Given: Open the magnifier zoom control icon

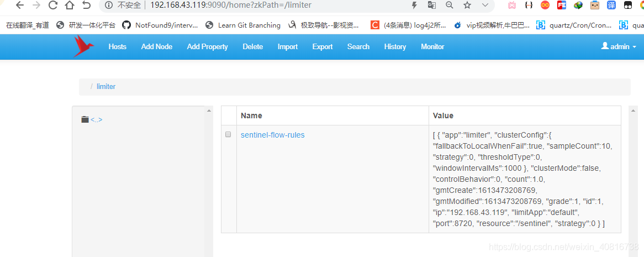Looking at the screenshot, I should pos(450,5).
